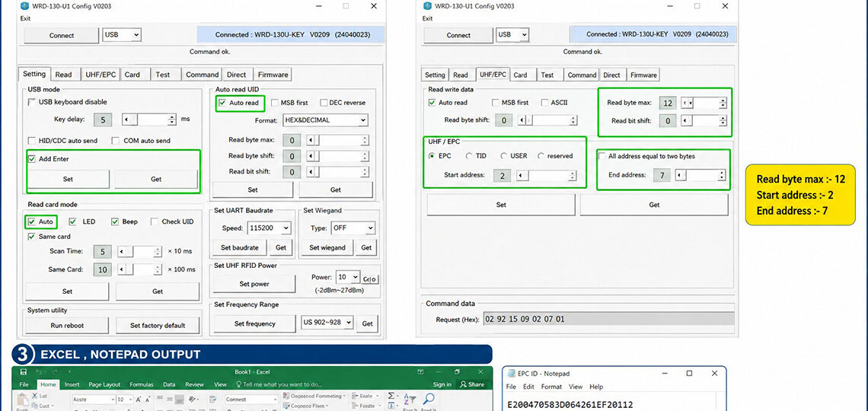The image size is (868, 411).
Task: Uncheck the Add Enter checkbox
Action: [x=31, y=159]
